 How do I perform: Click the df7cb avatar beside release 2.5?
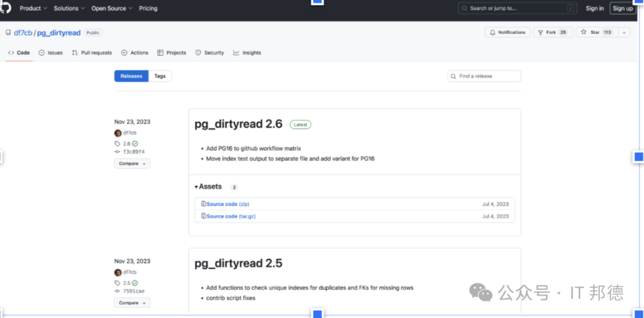118,272
